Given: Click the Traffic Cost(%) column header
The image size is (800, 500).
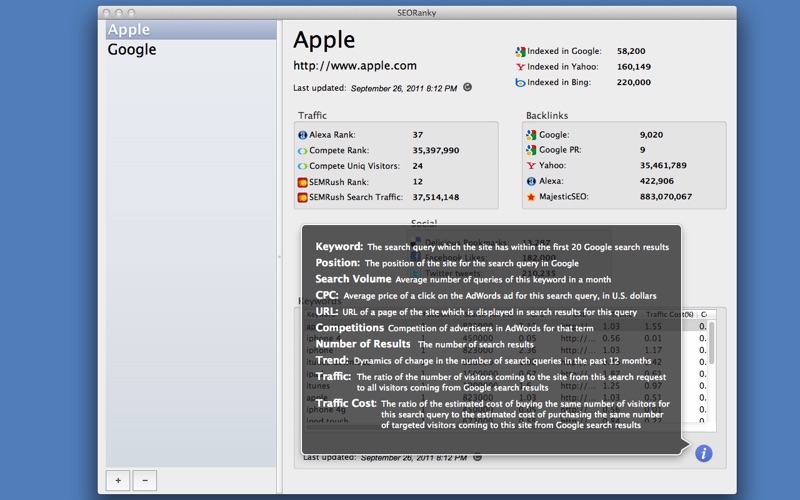Looking at the screenshot, I should click(x=669, y=314).
